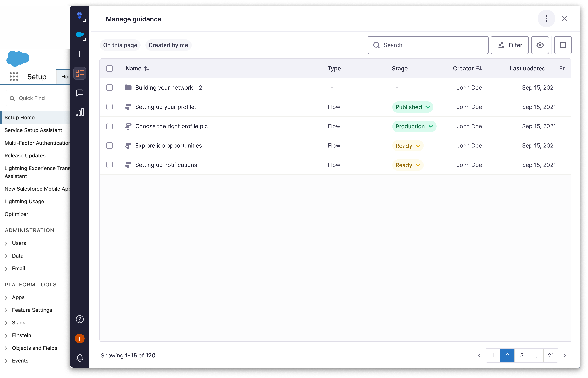
Task: Click the plus icon in dark sidebar
Action: pos(80,54)
